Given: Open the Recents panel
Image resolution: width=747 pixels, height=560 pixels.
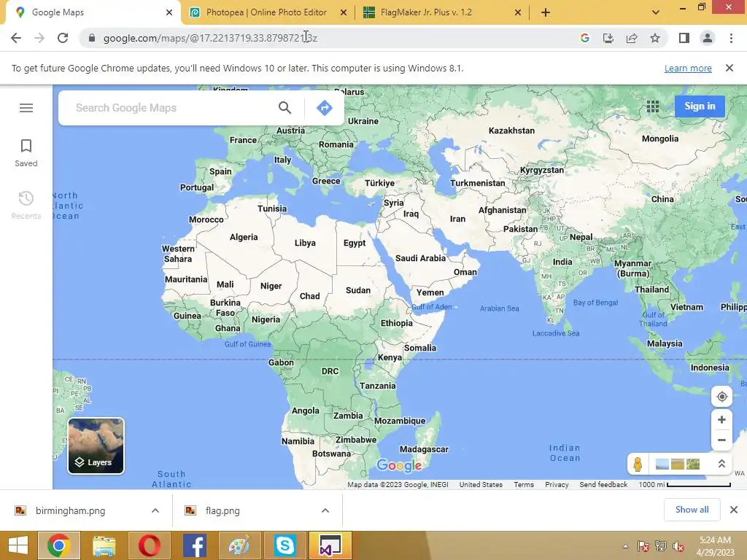Looking at the screenshot, I should point(26,205).
